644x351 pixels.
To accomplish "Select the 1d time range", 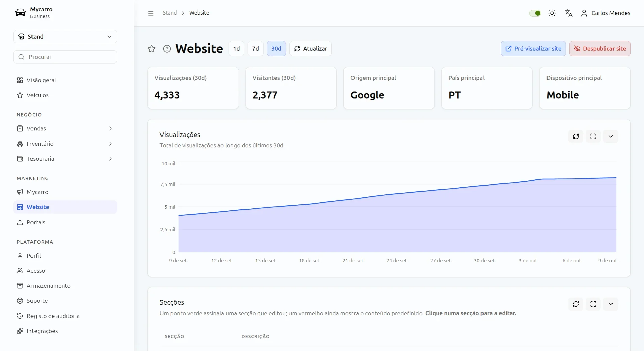I will [236, 49].
